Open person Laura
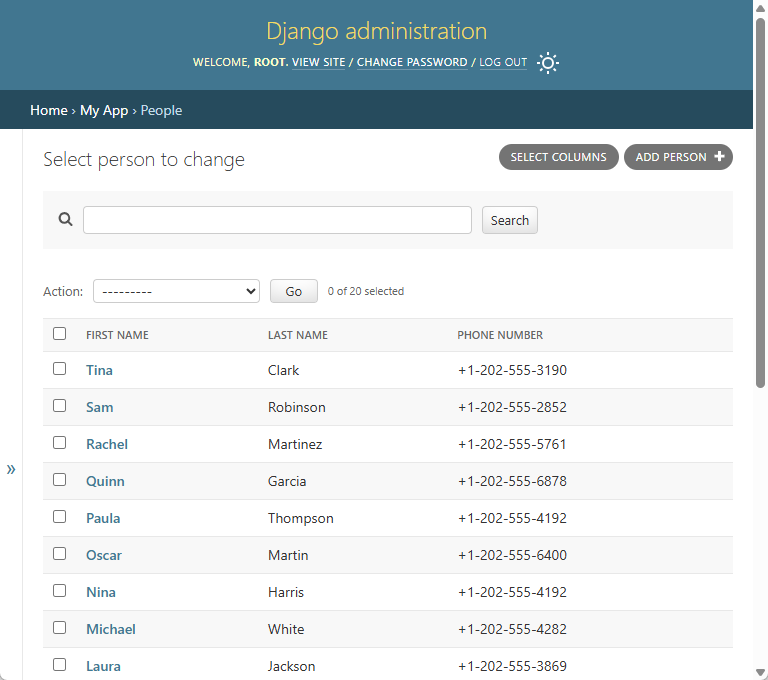The image size is (768, 680). click(103, 666)
